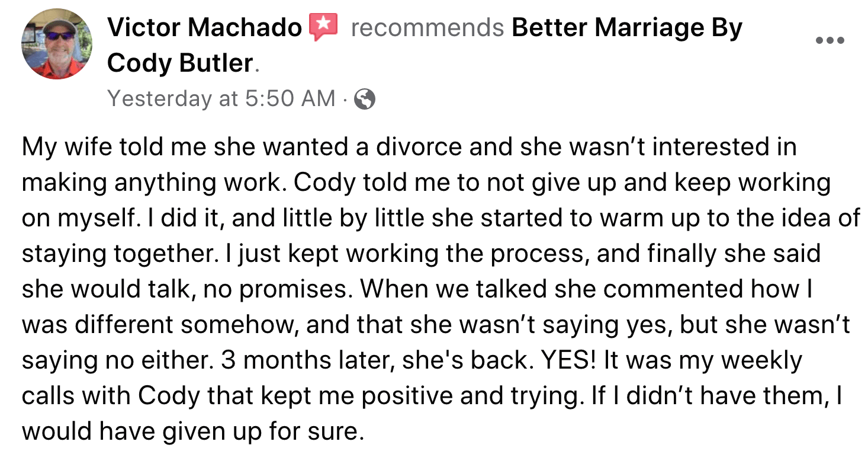This screenshot has height=467, width=868.
Task: Click the opening words "My wife told me"
Action: point(115,148)
